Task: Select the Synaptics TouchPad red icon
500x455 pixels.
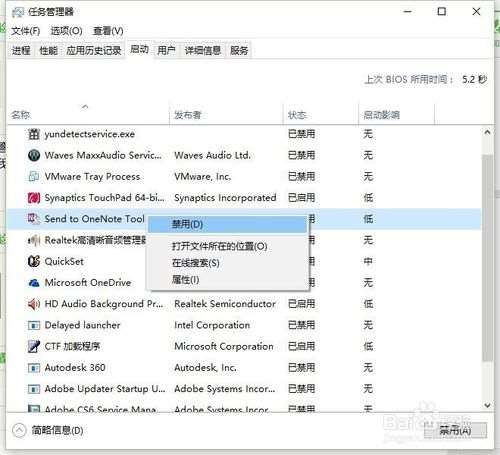Action: click(x=34, y=198)
